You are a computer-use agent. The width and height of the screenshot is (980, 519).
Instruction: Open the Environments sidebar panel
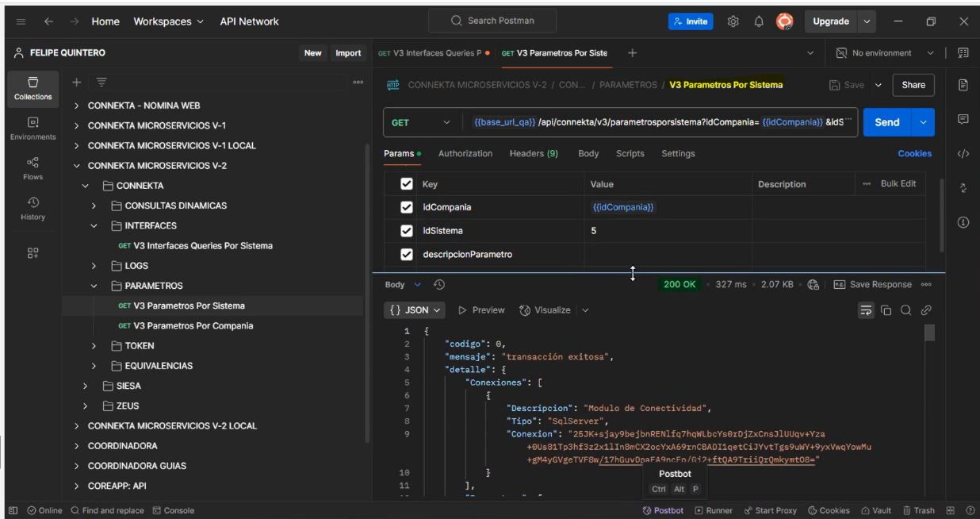click(x=33, y=128)
